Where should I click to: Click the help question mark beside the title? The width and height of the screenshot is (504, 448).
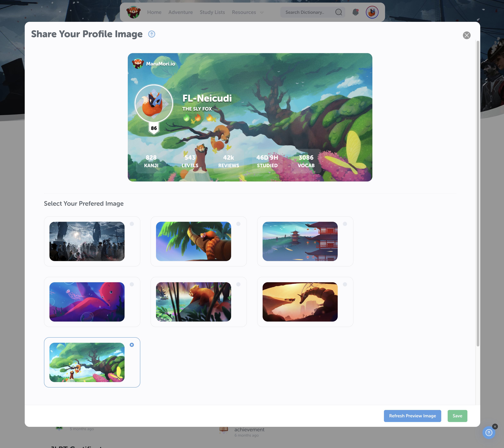[151, 34]
